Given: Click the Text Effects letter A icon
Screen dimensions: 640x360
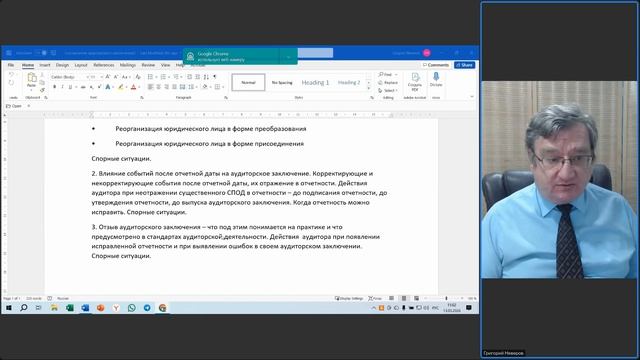Looking at the screenshot, I should tap(108, 87).
